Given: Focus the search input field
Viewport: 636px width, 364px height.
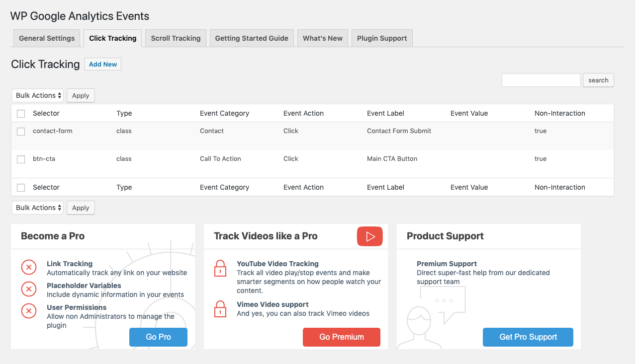Looking at the screenshot, I should pyautogui.click(x=541, y=80).
